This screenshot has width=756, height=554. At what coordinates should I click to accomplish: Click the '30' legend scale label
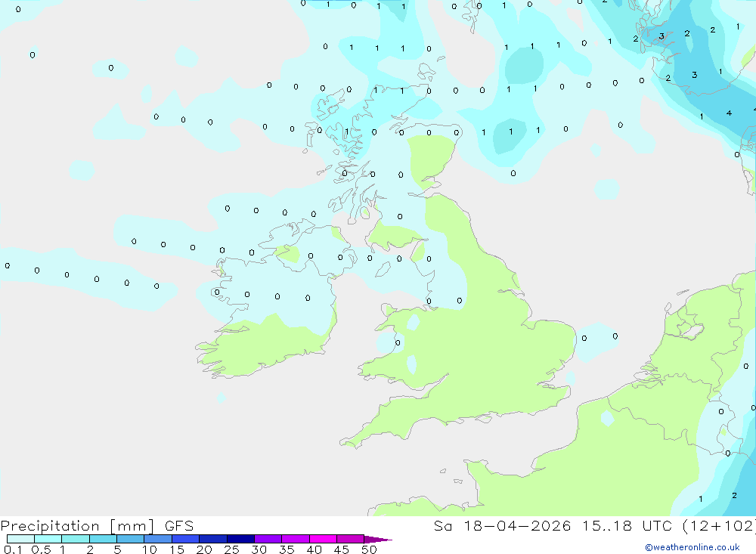[x=259, y=549]
